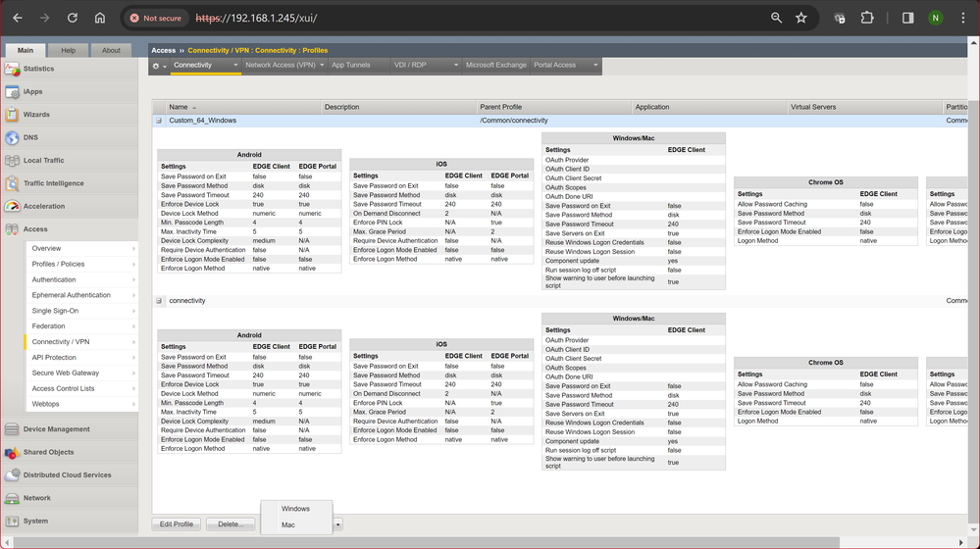Image resolution: width=980 pixels, height=549 pixels.
Task: Bookmark this page with star icon
Action: click(x=801, y=18)
